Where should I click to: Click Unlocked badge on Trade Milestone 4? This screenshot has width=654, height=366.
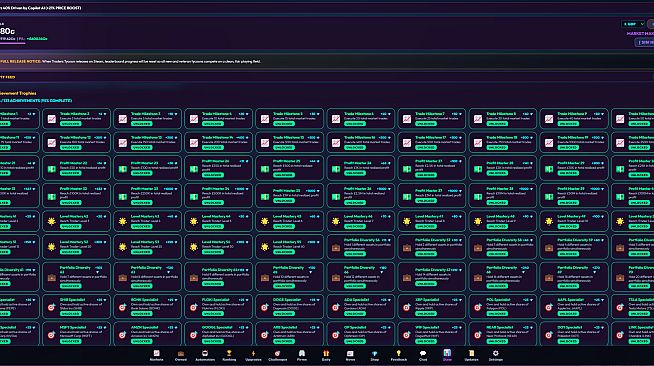click(213, 124)
